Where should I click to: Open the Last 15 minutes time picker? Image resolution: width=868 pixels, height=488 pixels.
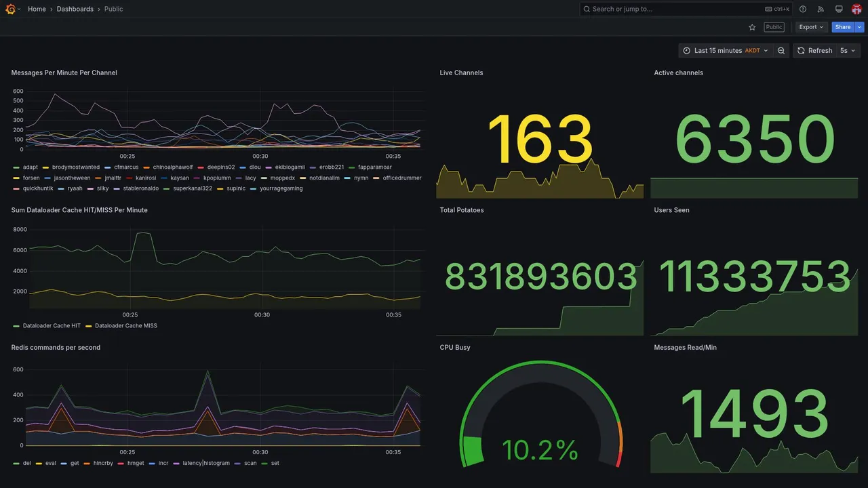[726, 51]
